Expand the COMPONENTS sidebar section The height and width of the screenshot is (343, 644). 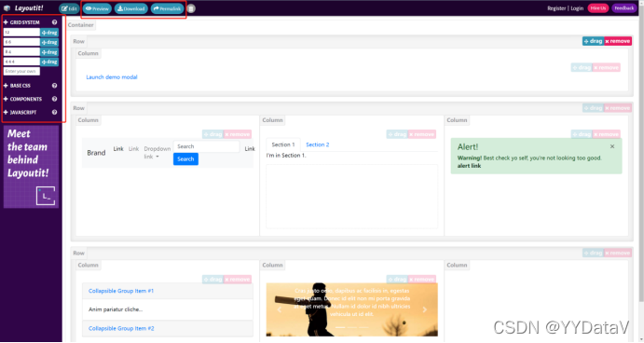click(x=22, y=99)
